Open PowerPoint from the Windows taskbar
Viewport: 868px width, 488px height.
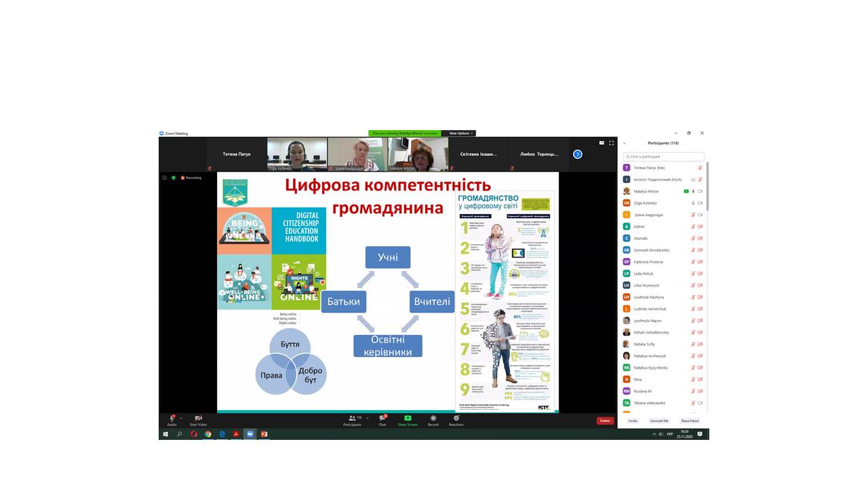pyautogui.click(x=264, y=434)
